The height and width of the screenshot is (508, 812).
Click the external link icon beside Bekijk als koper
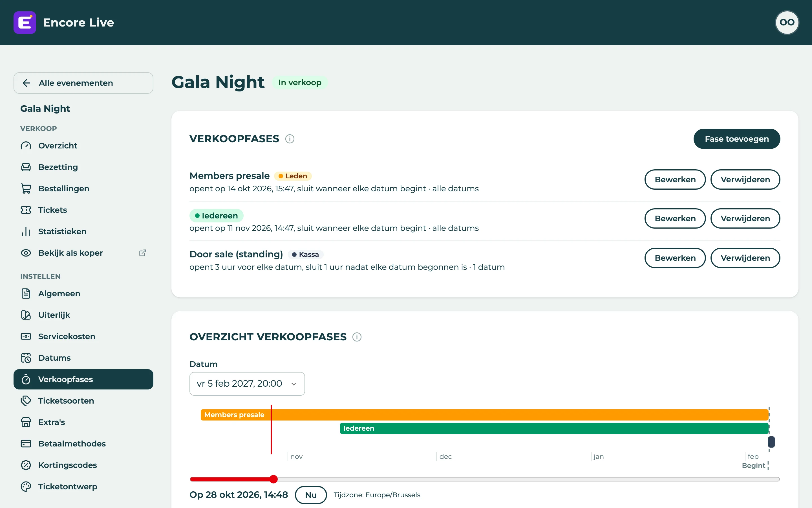tap(143, 253)
